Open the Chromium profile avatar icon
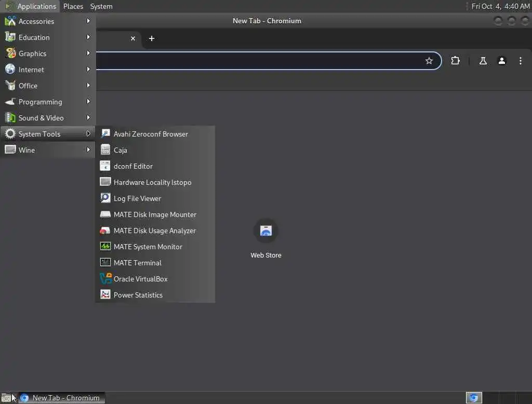 point(501,61)
